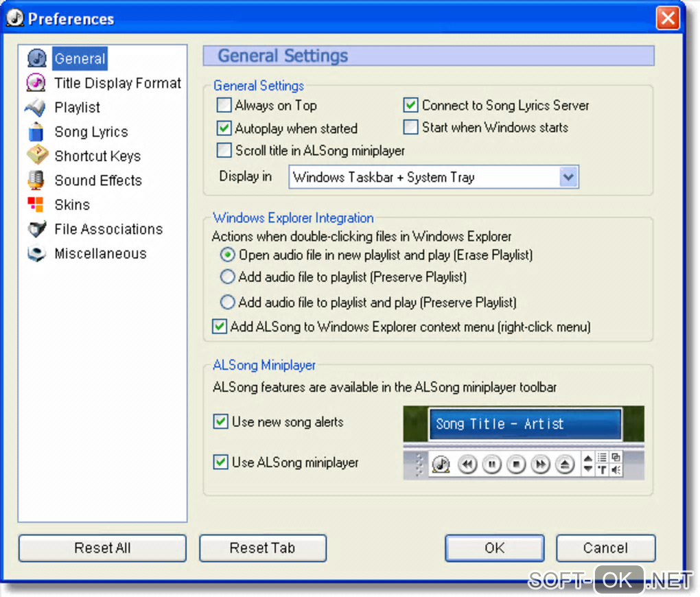Click the Playlist sidebar icon
This screenshot has height=597, width=700.
[35, 107]
